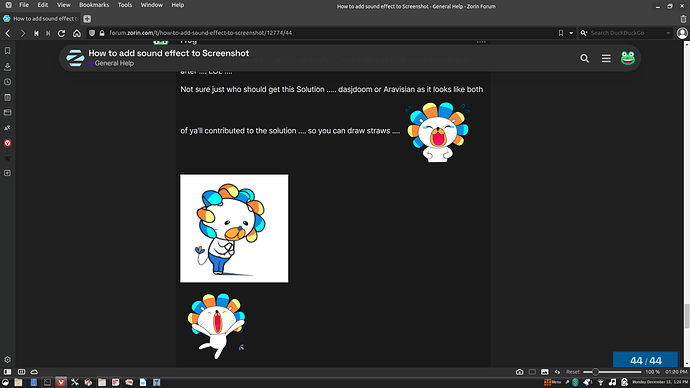Open the page actions code icon
690x388 pixels.
click(x=557, y=372)
